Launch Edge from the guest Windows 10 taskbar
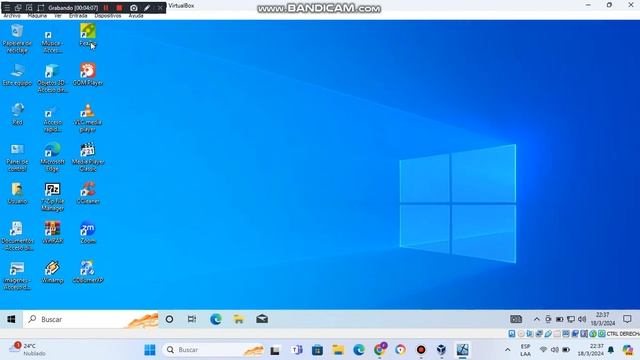Image resolution: width=640 pixels, height=360 pixels. (x=216, y=319)
